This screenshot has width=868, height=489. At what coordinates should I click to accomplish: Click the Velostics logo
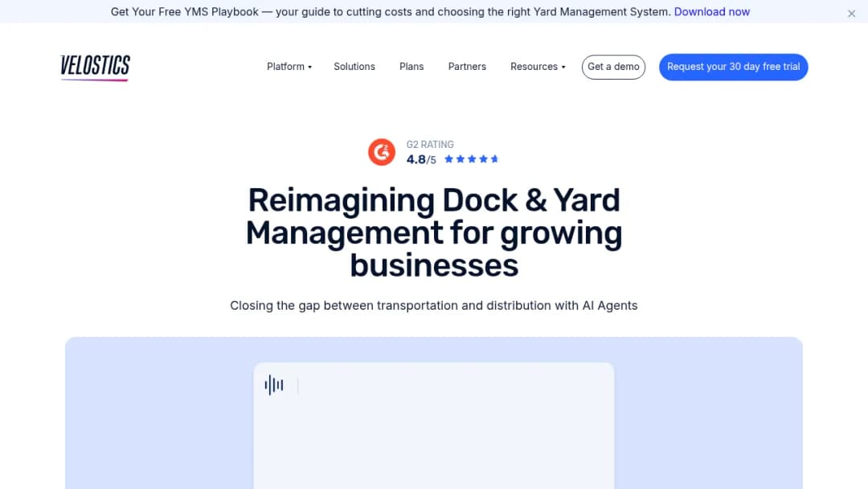pyautogui.click(x=95, y=68)
